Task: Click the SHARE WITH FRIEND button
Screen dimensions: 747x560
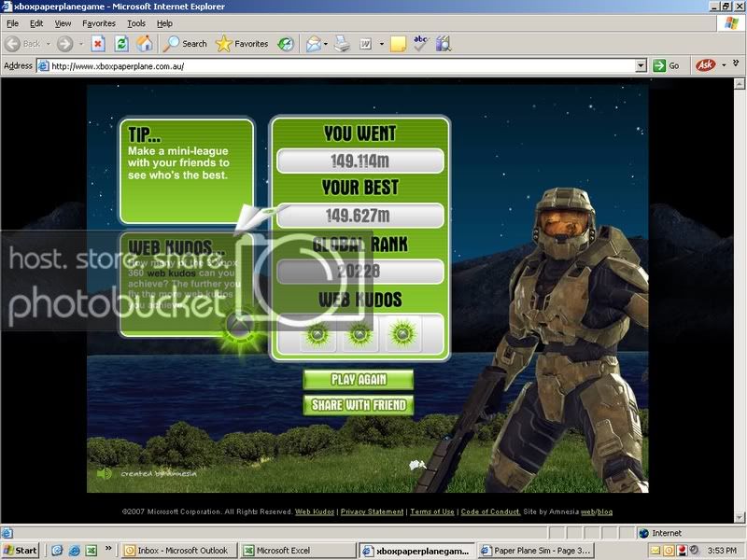Action: (x=359, y=405)
